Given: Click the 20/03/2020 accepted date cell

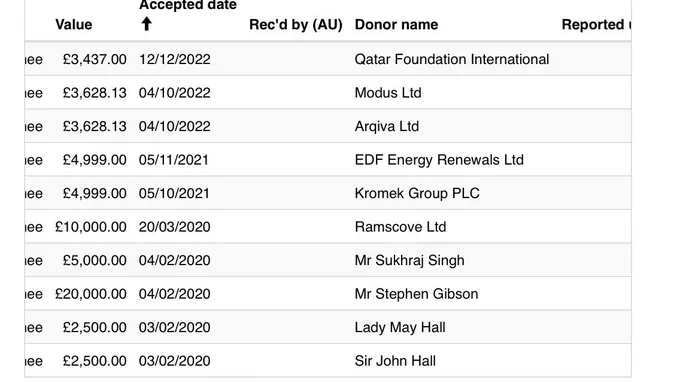Looking at the screenshot, I should [174, 227].
